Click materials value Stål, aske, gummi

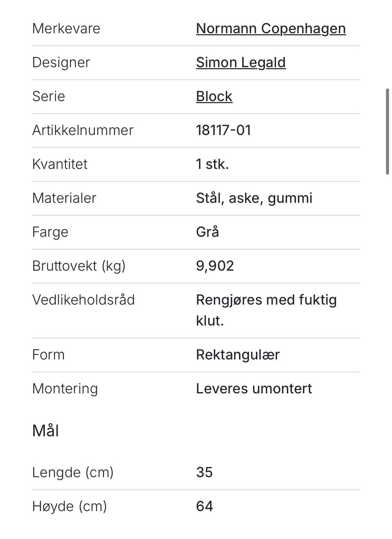point(254,198)
